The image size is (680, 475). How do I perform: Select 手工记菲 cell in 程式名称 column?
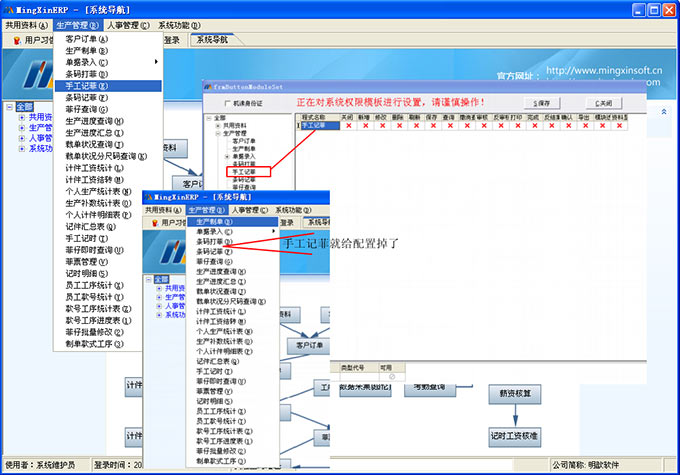(320, 125)
